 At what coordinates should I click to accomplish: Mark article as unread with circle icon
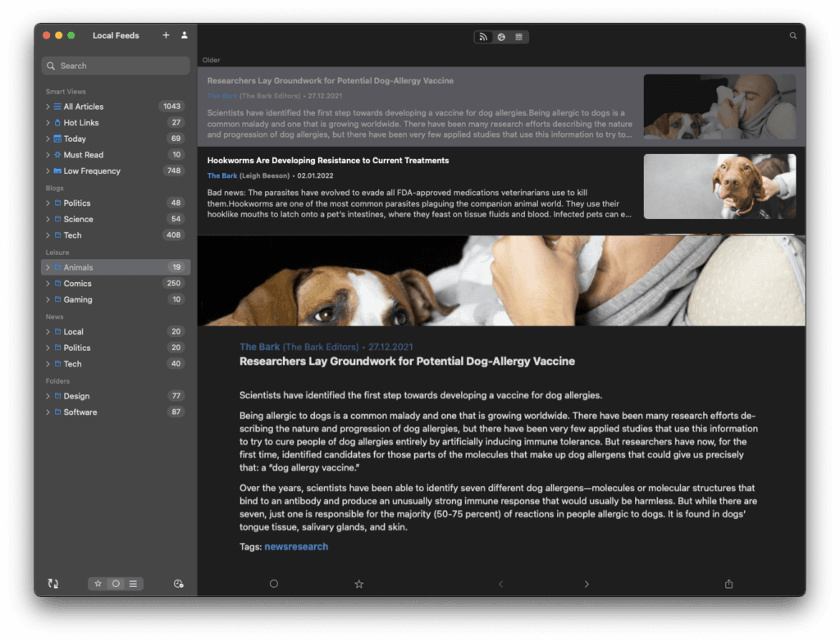click(x=274, y=584)
